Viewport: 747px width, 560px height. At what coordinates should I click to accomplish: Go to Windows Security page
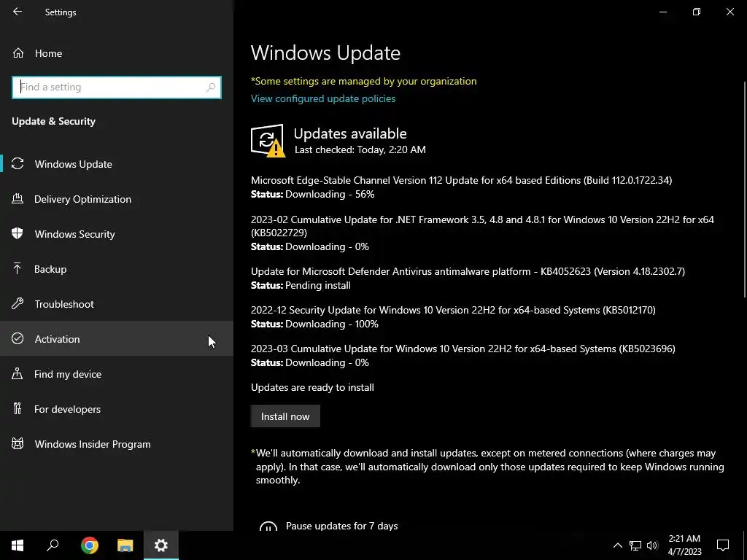click(117, 234)
